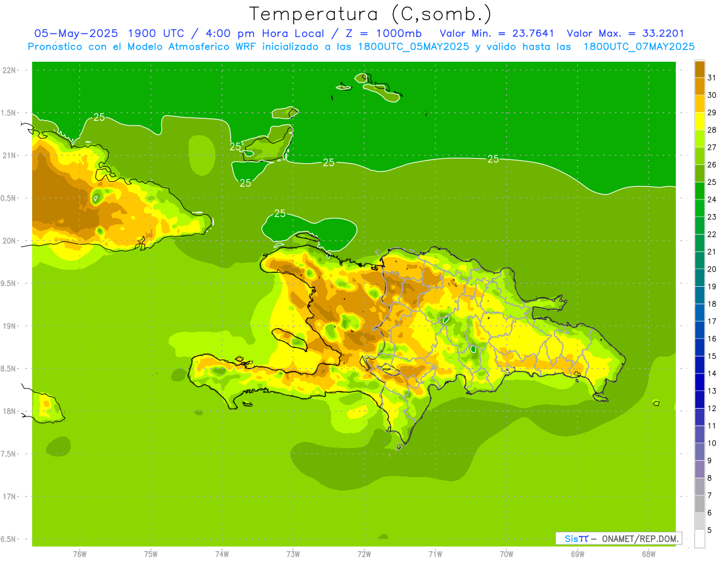Viewport: 728px width, 562px height.
Task: Click the "21N" latitude axis label
Action: pos(9,155)
